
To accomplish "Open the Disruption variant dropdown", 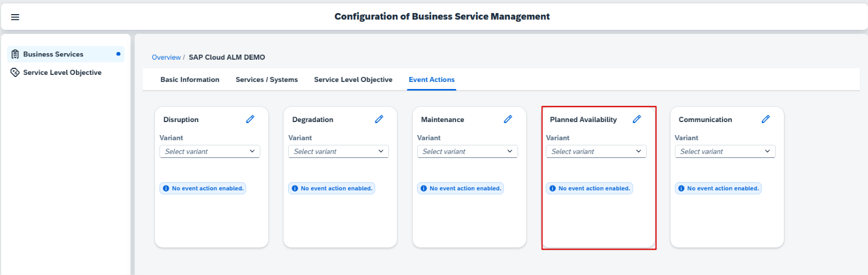I will pyautogui.click(x=209, y=151).
